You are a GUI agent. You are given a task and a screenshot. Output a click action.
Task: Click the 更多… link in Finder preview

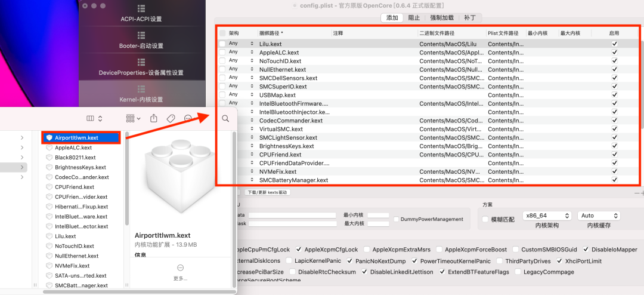[180, 278]
